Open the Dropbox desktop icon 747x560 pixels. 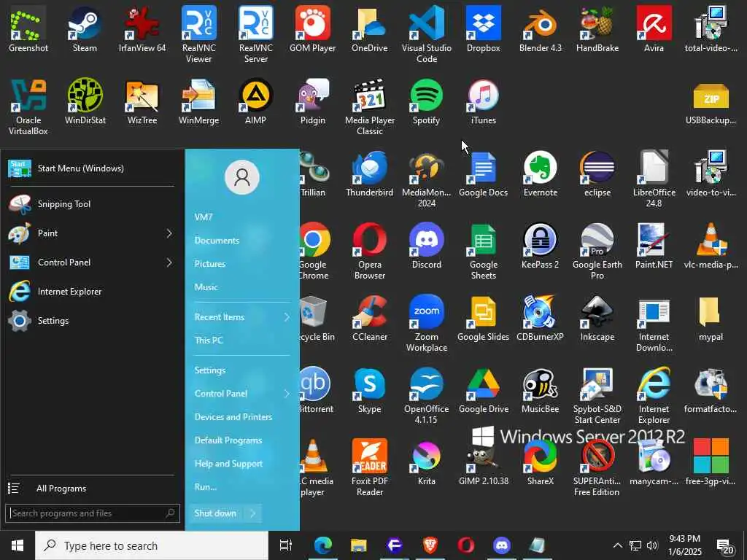point(483,28)
